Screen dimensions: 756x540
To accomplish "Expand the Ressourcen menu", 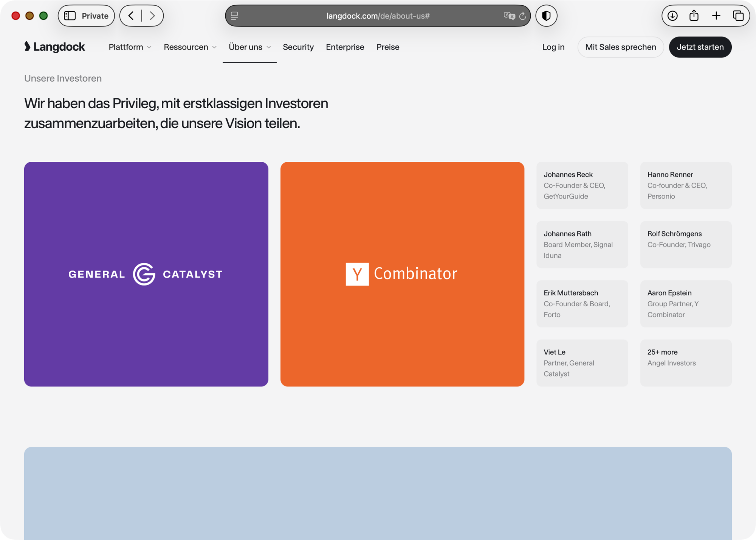I will click(x=190, y=47).
